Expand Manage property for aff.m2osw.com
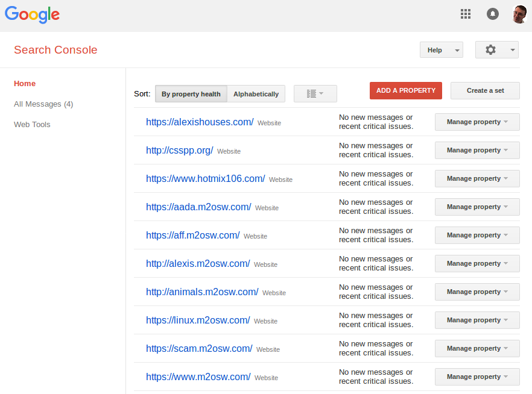Screen dimensions: 532x394 click(477, 235)
